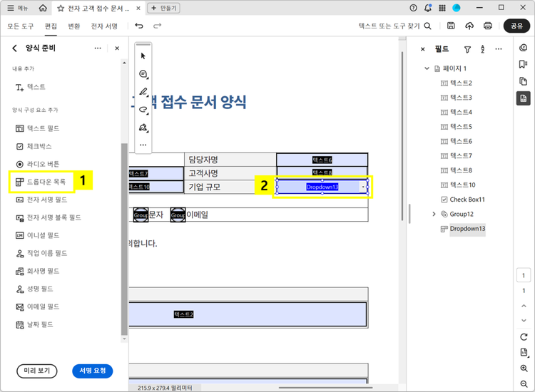The image size is (535, 392).
Task: Select the arrow selection tool
Action: click(x=143, y=56)
